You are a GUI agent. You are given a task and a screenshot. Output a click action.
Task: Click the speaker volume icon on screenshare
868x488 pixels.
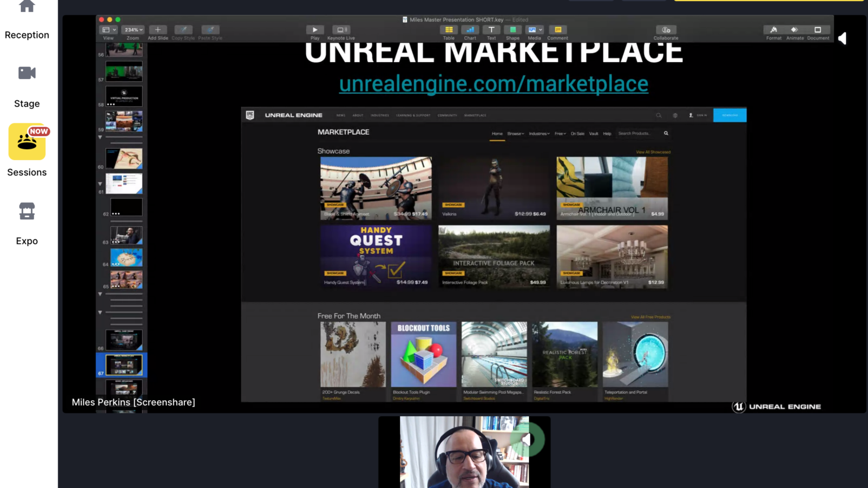click(x=843, y=38)
